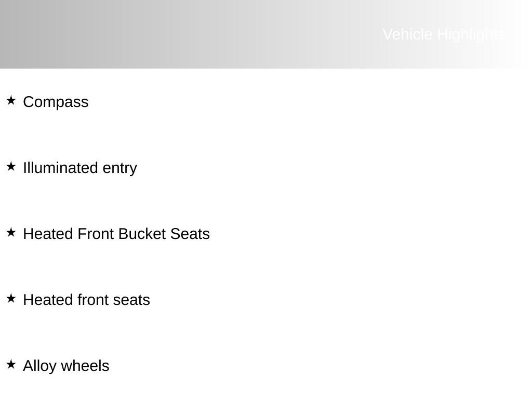Click the star bullet beside Heated Front Bucket Seats
532x399 pixels.
(11, 232)
